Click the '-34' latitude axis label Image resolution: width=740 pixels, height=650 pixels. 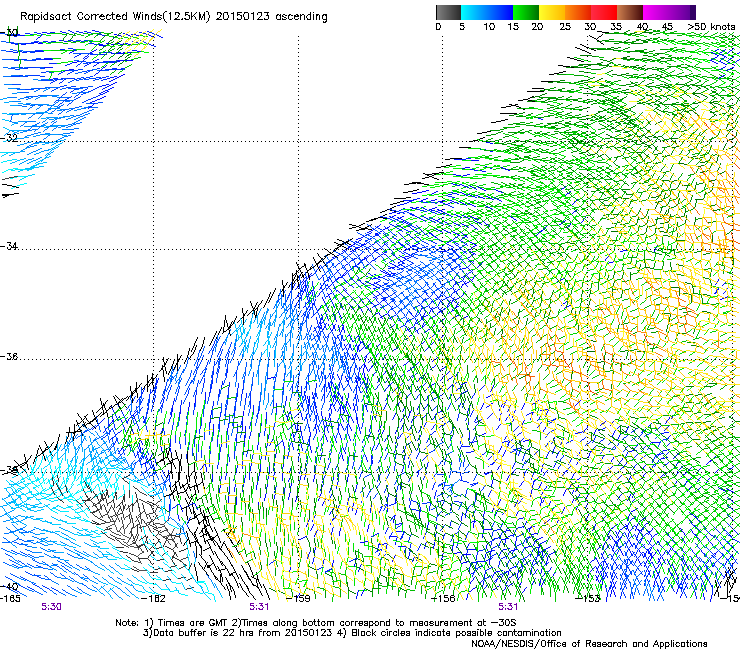9,246
